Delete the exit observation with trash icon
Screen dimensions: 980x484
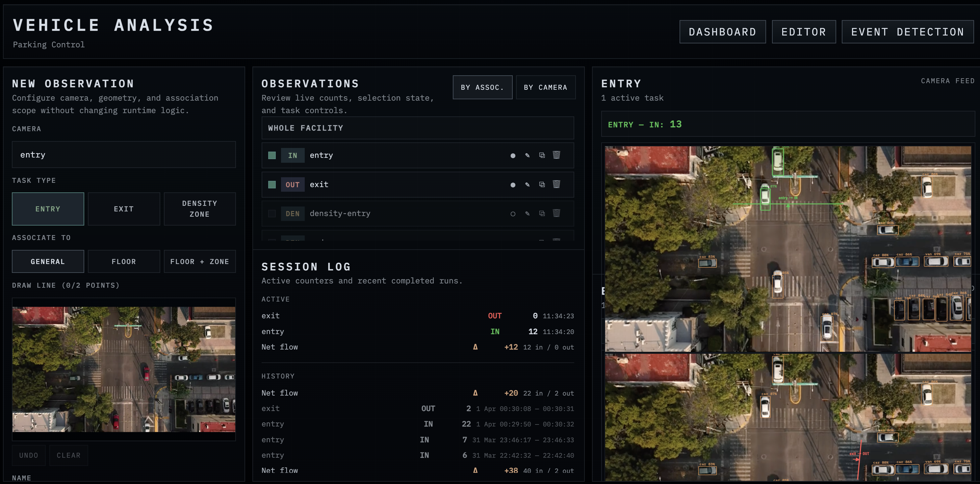(x=556, y=185)
